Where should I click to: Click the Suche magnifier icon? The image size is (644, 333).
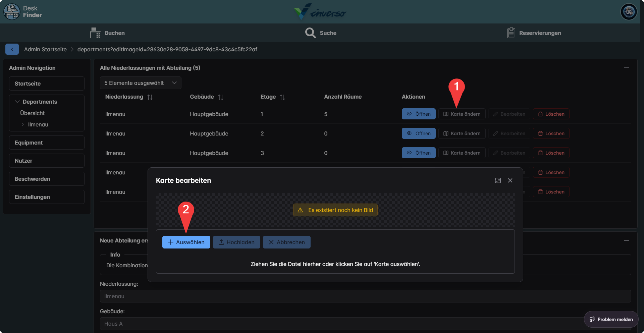[x=310, y=33]
